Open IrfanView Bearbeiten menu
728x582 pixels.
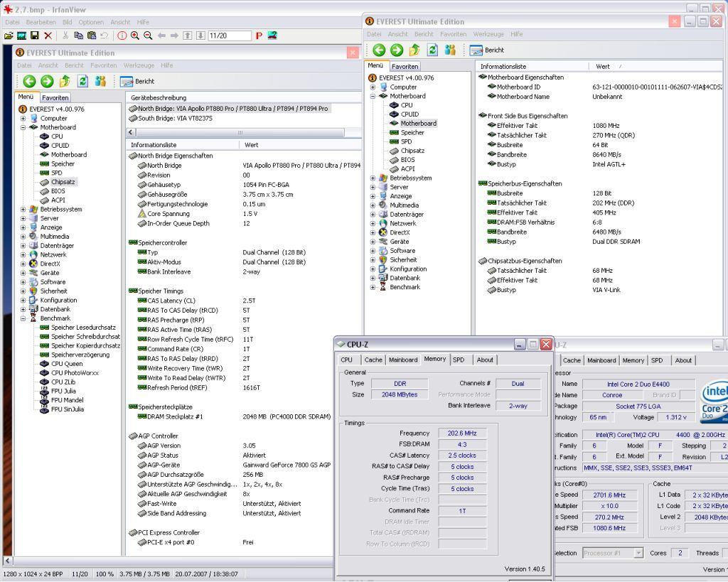point(41,22)
